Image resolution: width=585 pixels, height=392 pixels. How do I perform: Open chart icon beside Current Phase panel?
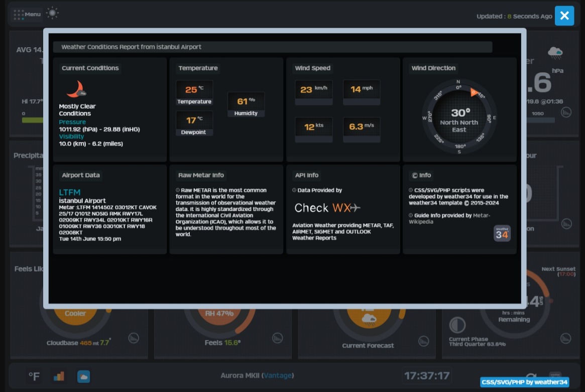coord(565,338)
